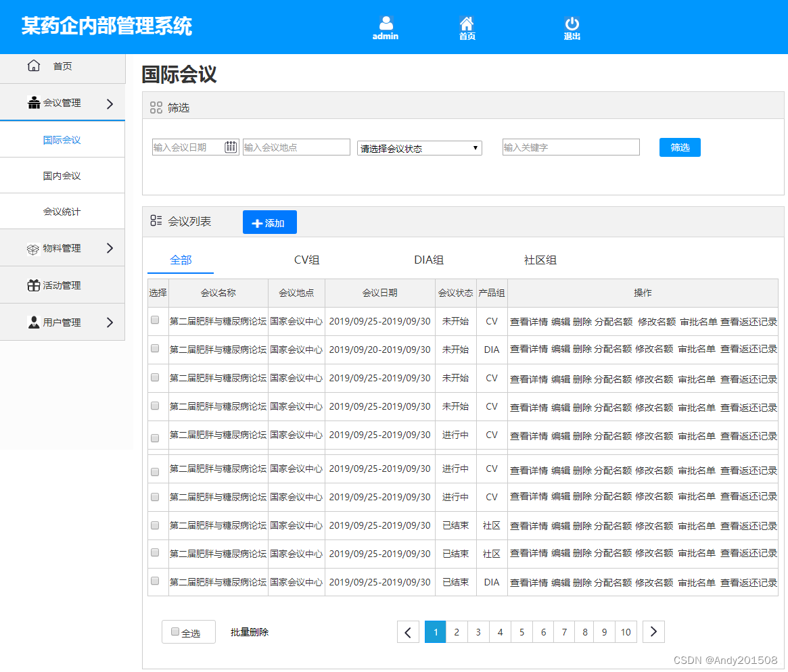Click the 筛选 filter button

pos(679,147)
